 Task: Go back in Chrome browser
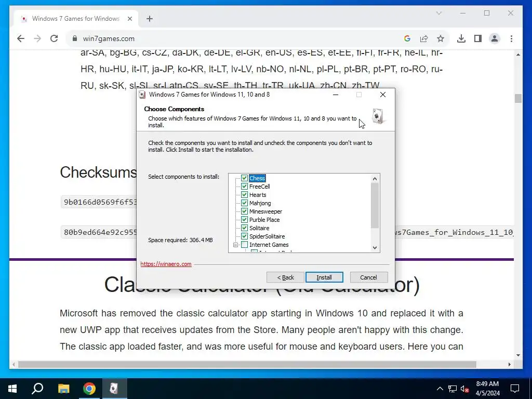click(x=21, y=38)
